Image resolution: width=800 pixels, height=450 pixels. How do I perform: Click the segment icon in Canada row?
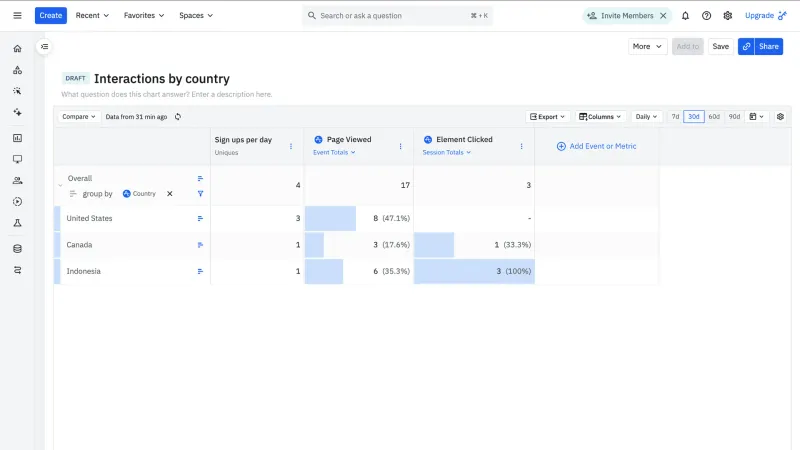[x=200, y=245]
